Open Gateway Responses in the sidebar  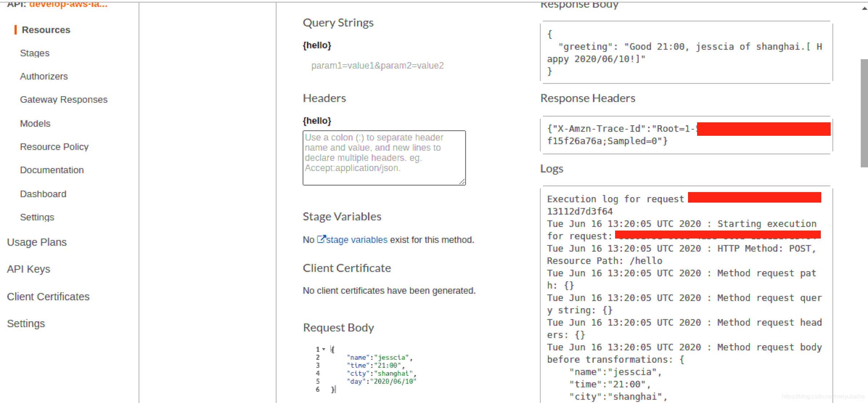[64, 99]
